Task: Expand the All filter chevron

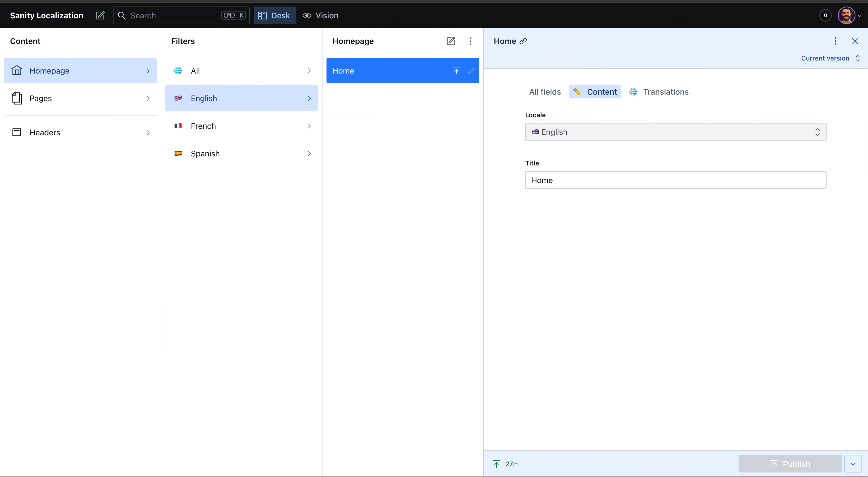Action: click(x=309, y=71)
